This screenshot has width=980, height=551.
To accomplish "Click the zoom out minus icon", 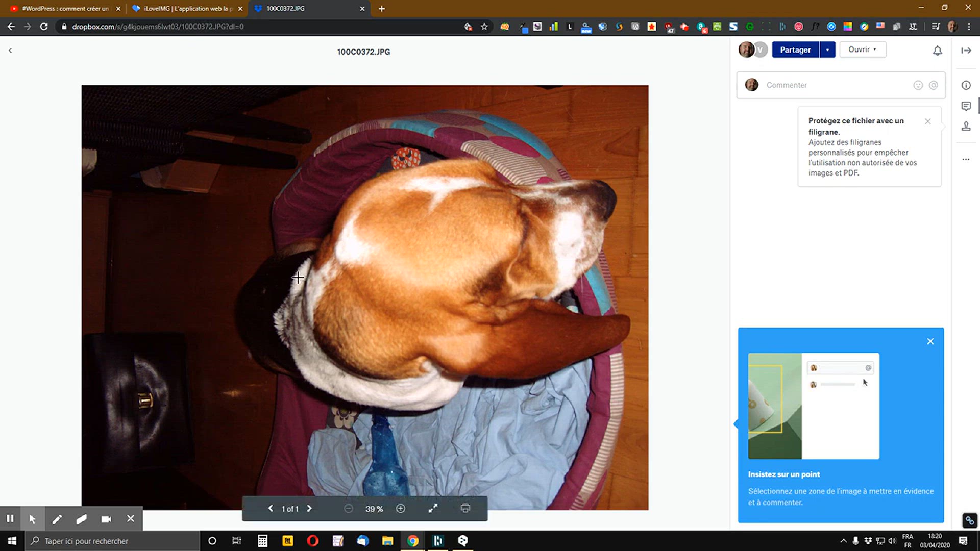I will point(349,509).
